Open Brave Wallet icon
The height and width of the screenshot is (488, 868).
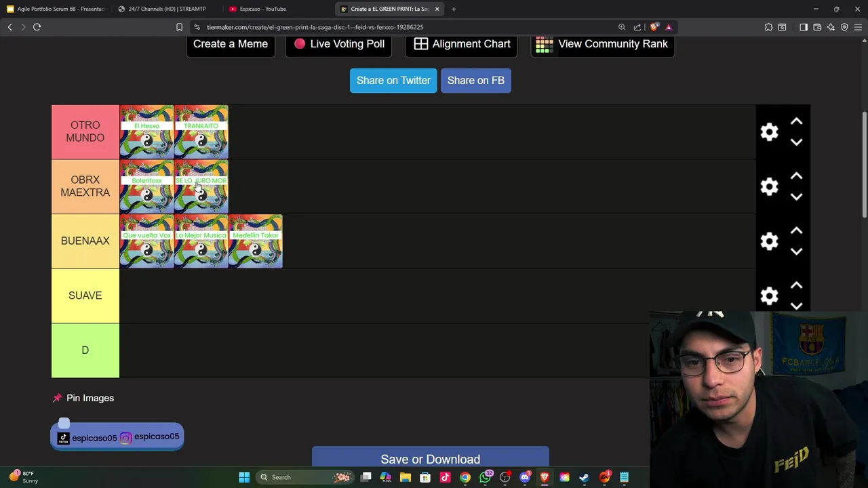817,27
